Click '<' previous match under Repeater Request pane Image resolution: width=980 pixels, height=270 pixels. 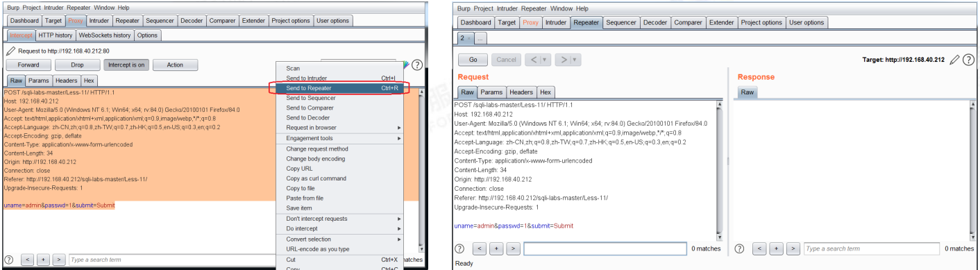[480, 248]
